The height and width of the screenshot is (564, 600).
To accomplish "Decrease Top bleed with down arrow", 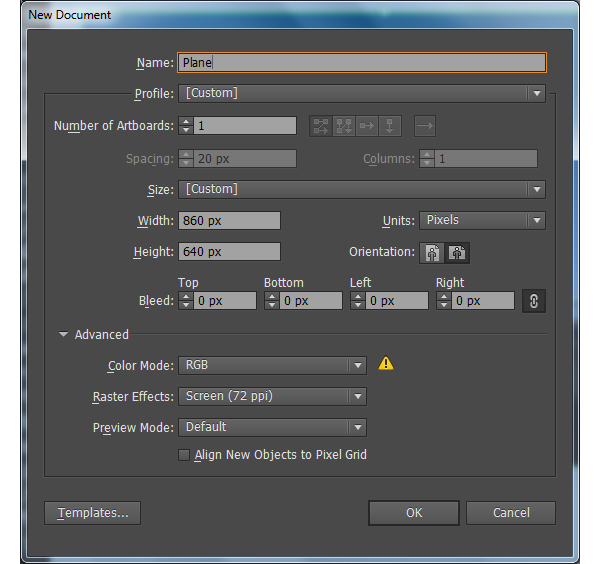I will coord(186,305).
